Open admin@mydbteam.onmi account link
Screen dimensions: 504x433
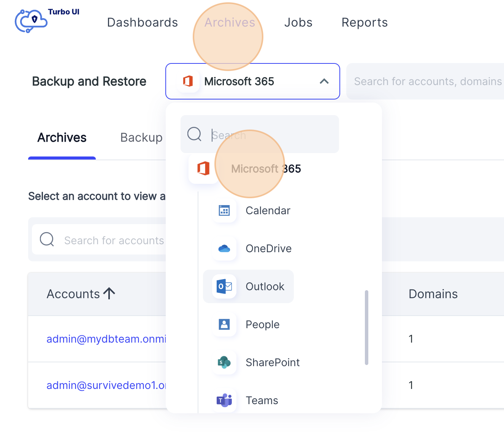106,339
